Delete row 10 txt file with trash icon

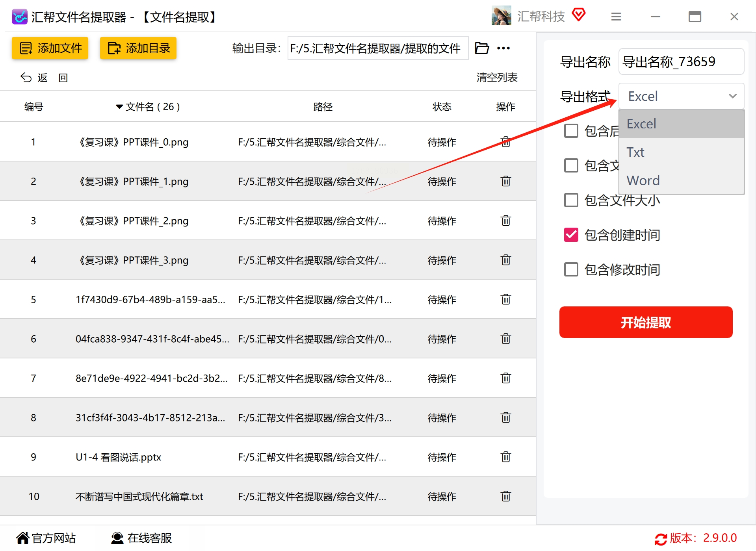pos(505,496)
